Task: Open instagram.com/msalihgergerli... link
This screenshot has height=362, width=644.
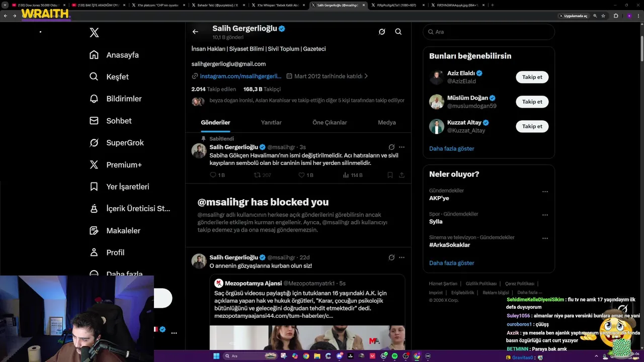Action: (x=240, y=76)
